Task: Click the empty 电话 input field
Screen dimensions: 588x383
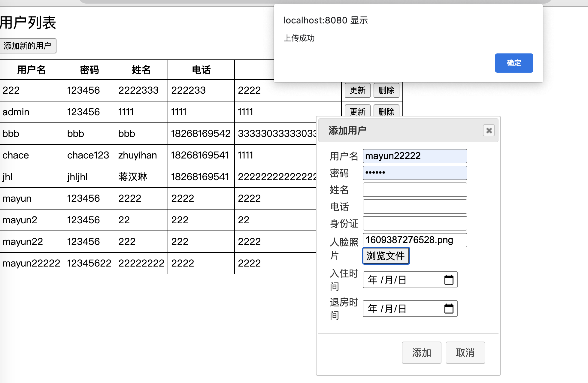Action: click(414, 207)
